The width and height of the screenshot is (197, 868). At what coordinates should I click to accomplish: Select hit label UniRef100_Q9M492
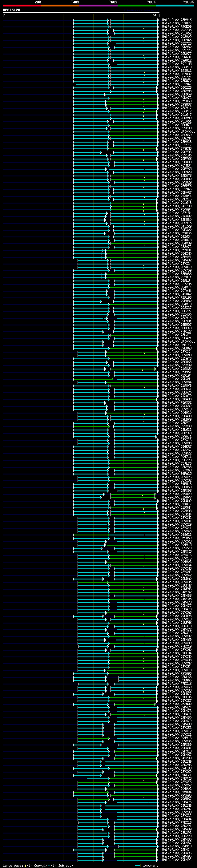point(177,860)
